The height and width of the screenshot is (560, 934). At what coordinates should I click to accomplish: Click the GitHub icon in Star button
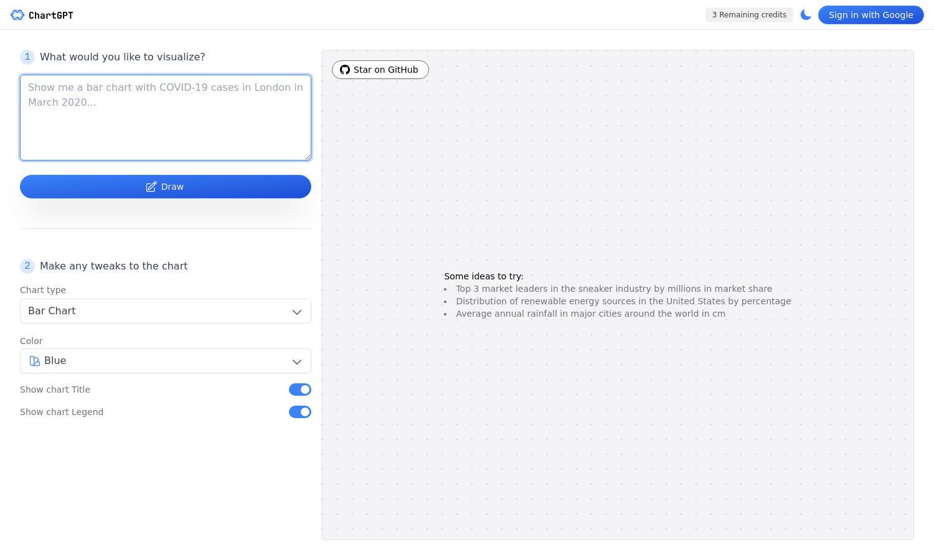[345, 70]
